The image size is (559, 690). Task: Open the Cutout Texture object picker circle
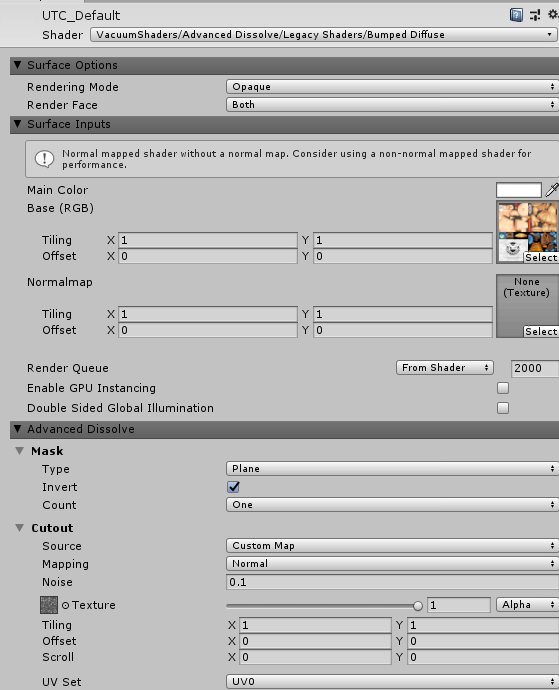click(66, 606)
